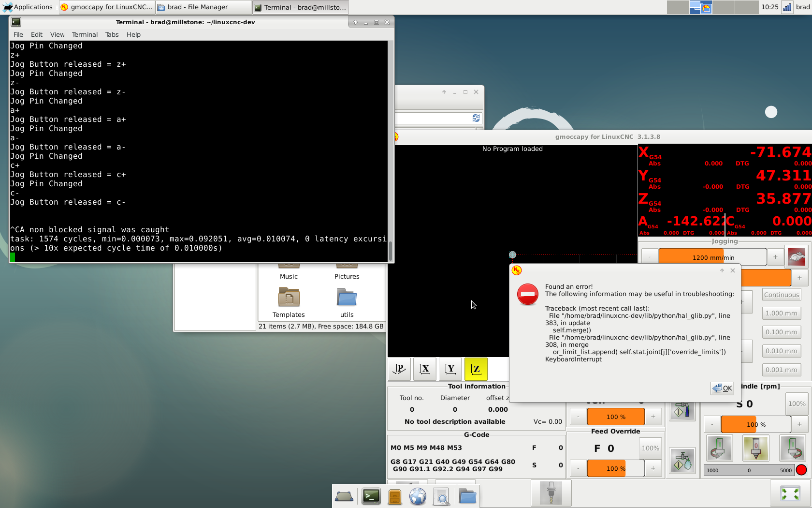Click Y axis DRO value 47.311
The height and width of the screenshot is (508, 812).
tap(783, 176)
